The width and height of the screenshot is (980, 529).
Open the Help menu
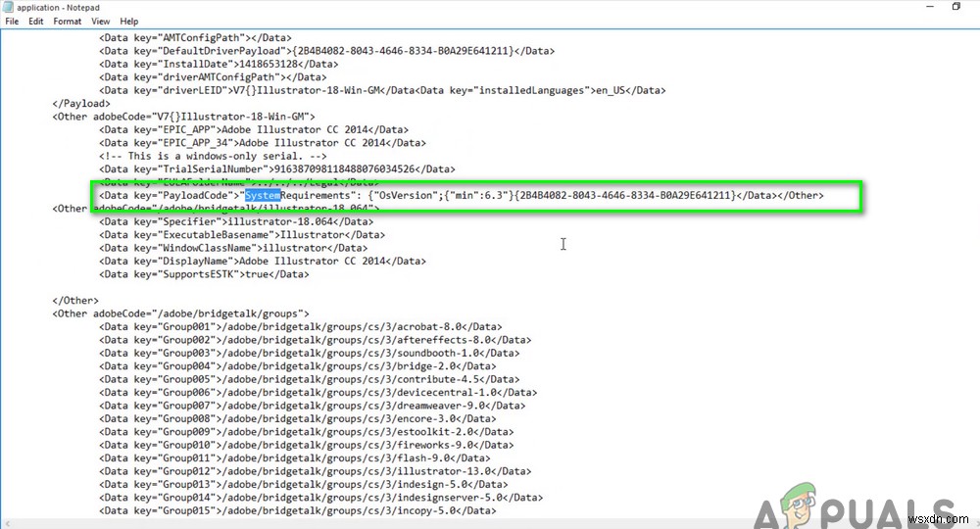[x=128, y=22]
